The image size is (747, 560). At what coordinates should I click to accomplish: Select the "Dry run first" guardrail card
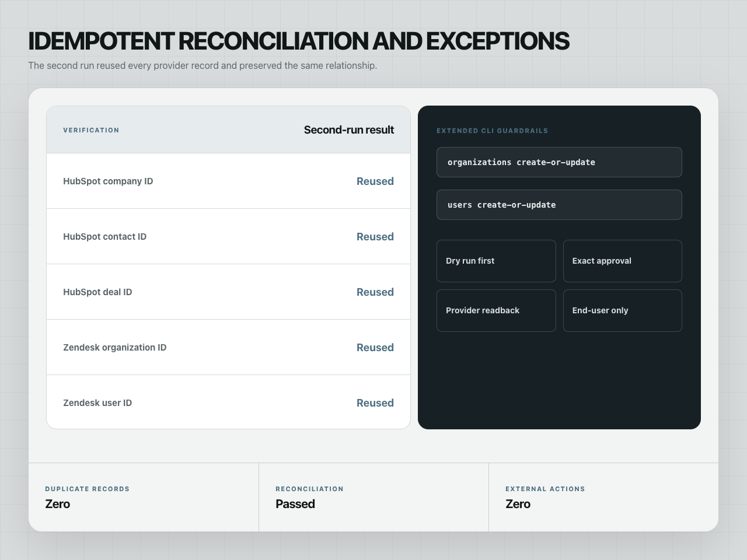(496, 261)
